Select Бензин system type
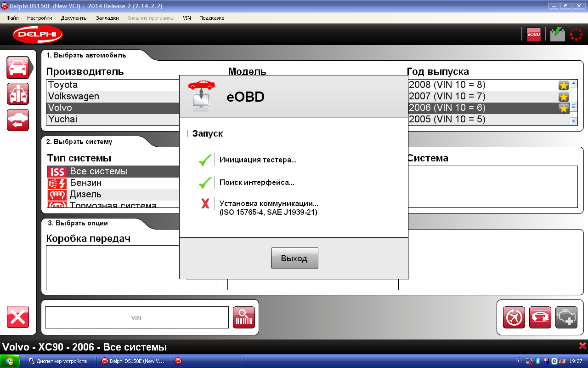This screenshot has height=368, width=588. pos(113,183)
